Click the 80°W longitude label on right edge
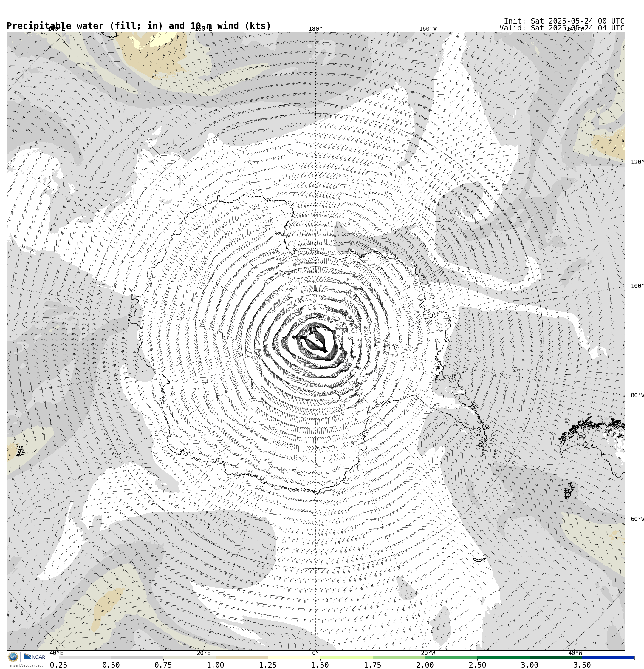Viewport: 644px width, 669px height. pyautogui.click(x=637, y=395)
